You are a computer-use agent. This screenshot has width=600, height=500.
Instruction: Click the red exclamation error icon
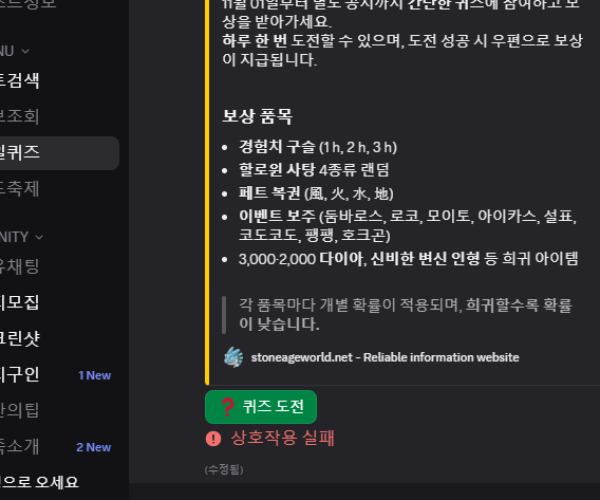(x=214, y=438)
